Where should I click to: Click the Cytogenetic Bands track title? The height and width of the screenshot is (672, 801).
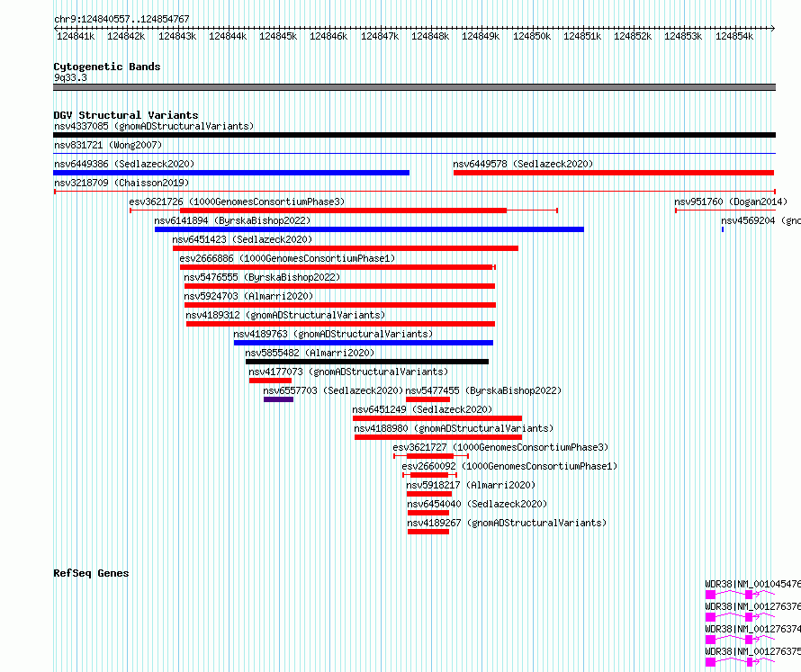point(107,67)
